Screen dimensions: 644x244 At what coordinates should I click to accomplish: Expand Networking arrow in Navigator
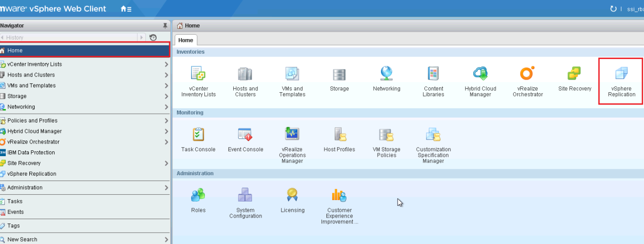pyautogui.click(x=166, y=107)
